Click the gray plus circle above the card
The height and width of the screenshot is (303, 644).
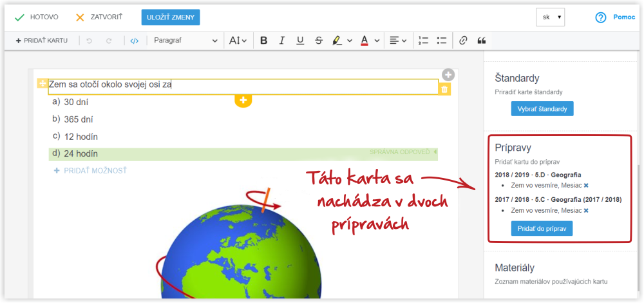coord(448,75)
